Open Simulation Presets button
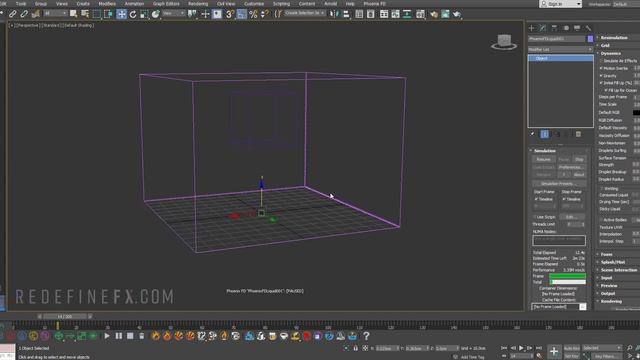 coord(559,184)
